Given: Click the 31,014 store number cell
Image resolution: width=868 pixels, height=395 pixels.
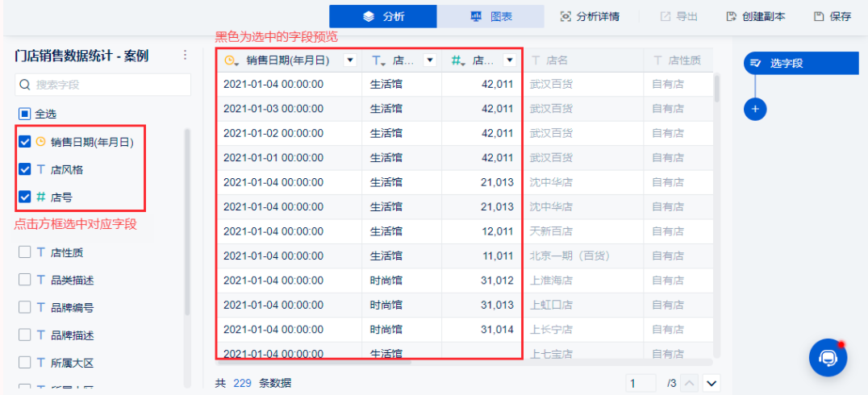Looking at the screenshot, I should (482, 329).
